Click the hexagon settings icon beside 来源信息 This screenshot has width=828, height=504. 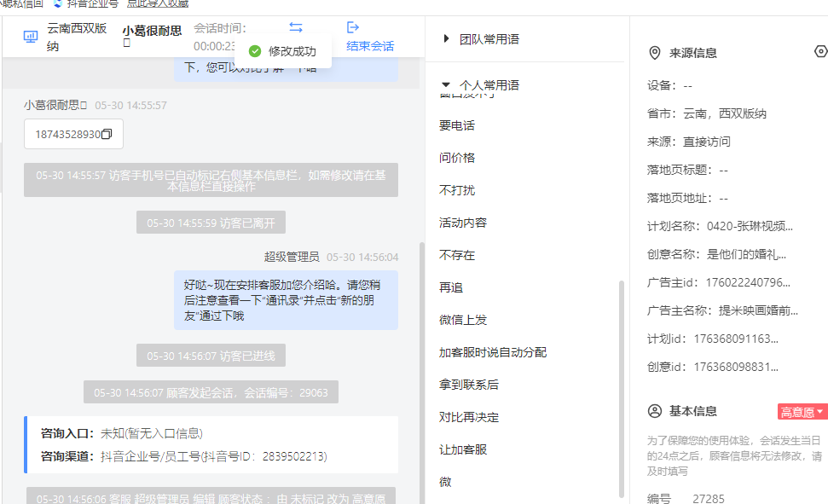tap(821, 51)
